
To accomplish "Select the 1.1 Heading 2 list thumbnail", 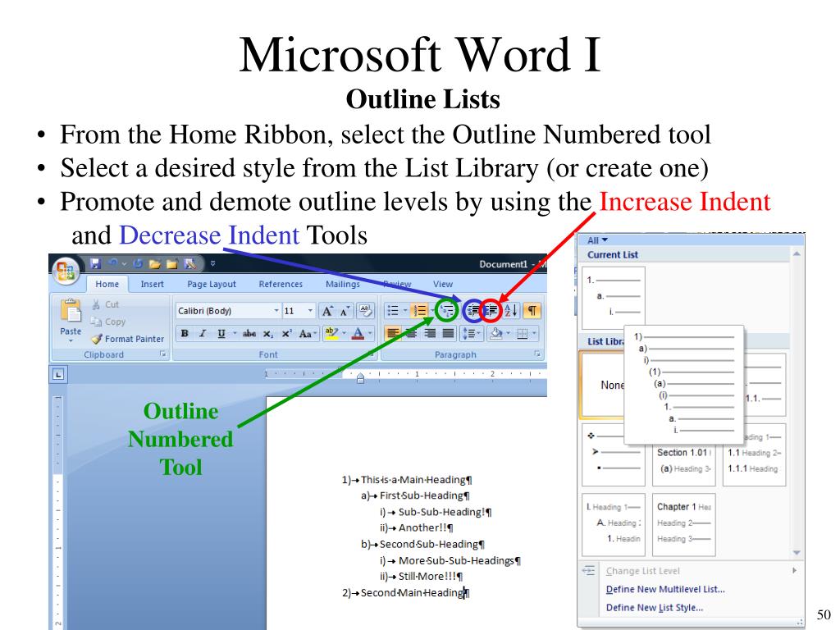I will point(755,455).
